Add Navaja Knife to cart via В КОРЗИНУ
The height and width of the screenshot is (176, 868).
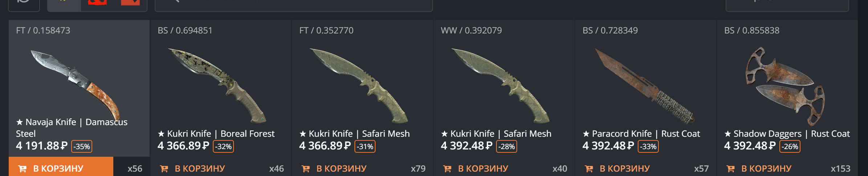pos(61,167)
